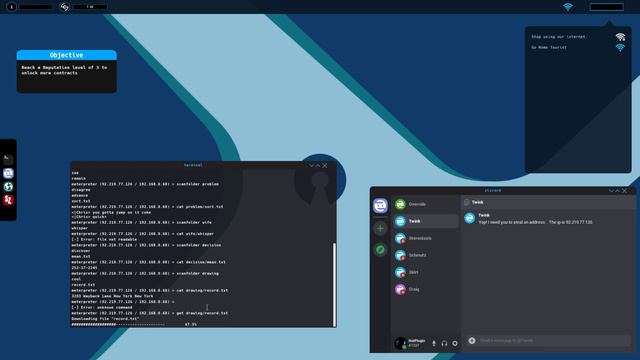Viewport: 640px width, 360px height.
Task: Mute the microphone in Discord user panel
Action: tap(434, 344)
